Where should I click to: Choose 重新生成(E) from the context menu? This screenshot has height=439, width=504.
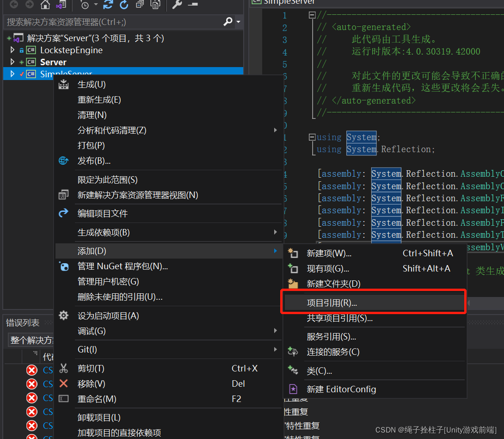point(99,100)
